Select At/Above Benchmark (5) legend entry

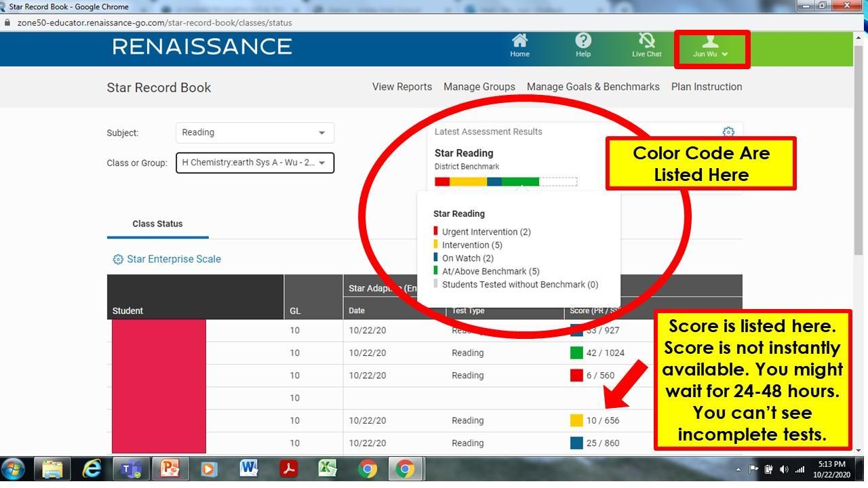tap(486, 271)
